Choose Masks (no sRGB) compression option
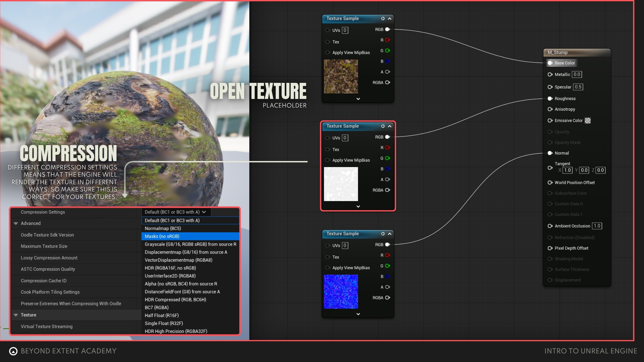 pos(162,236)
